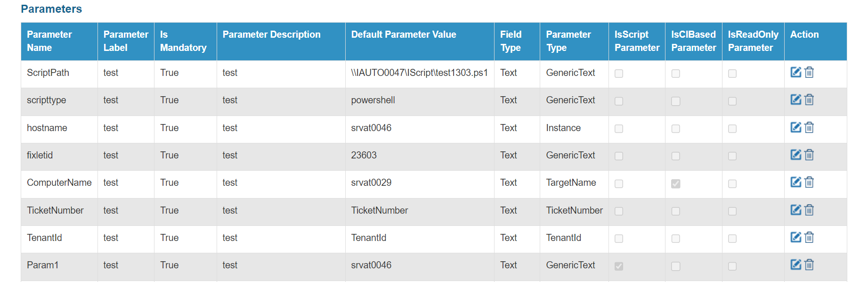
Task: Delete the Param1 parameter row
Action: (809, 265)
